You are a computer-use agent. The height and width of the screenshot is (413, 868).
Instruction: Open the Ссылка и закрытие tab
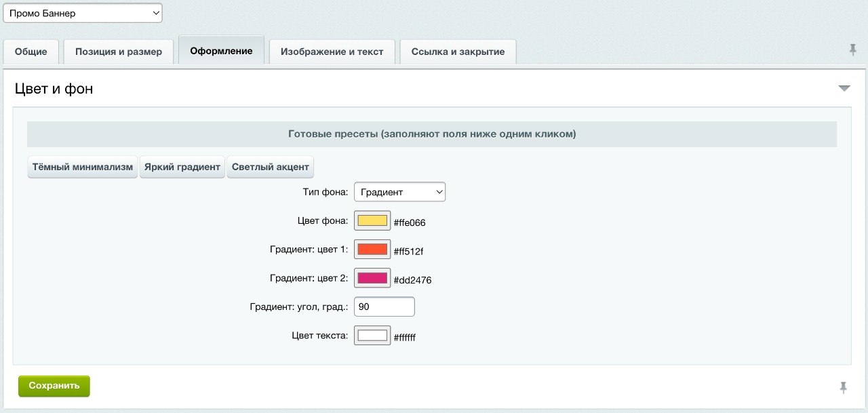click(458, 52)
